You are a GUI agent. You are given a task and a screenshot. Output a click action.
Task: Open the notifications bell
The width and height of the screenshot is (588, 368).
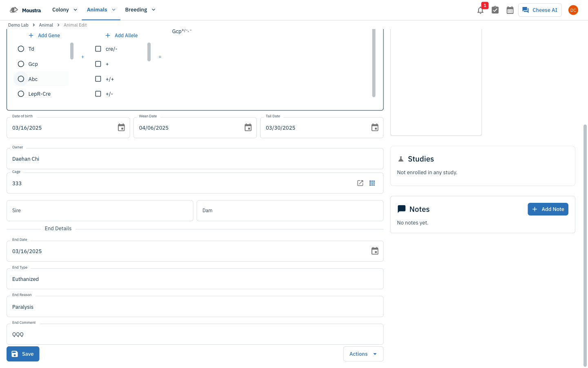point(481,10)
